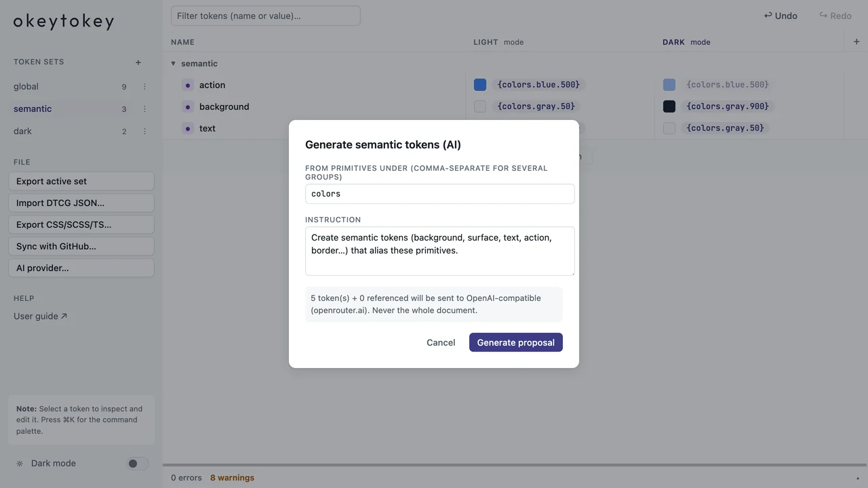Click light mode blue swatch for action

(x=480, y=85)
